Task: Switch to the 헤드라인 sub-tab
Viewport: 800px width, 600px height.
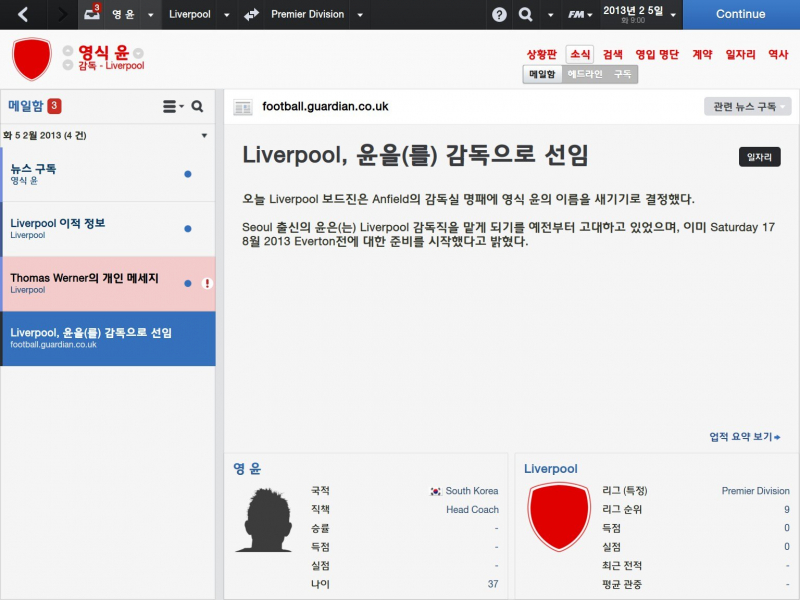Action: coord(585,74)
